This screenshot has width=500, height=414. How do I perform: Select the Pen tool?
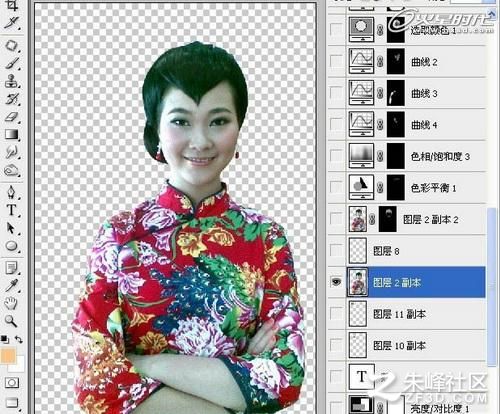coord(12,192)
